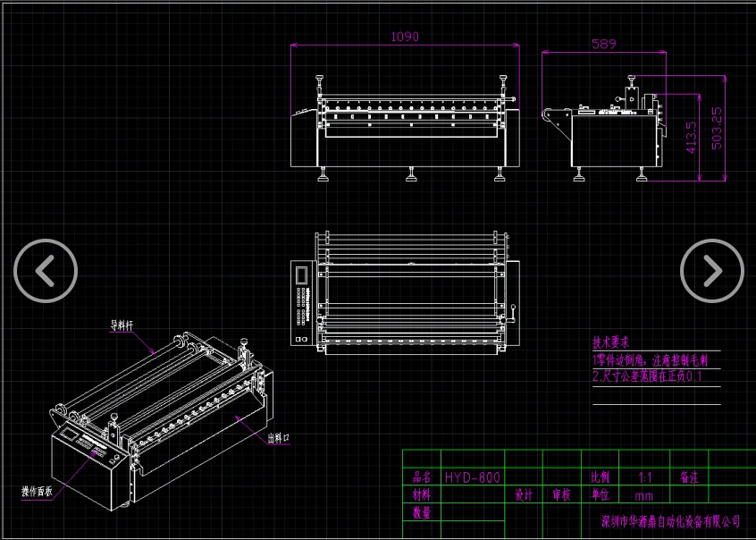Click the 技术要求 heading text
Image resolution: width=756 pixels, height=540 pixels.
coord(611,342)
